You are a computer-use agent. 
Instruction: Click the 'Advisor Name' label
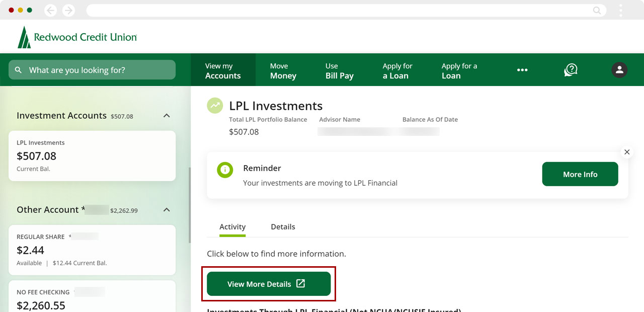click(340, 120)
